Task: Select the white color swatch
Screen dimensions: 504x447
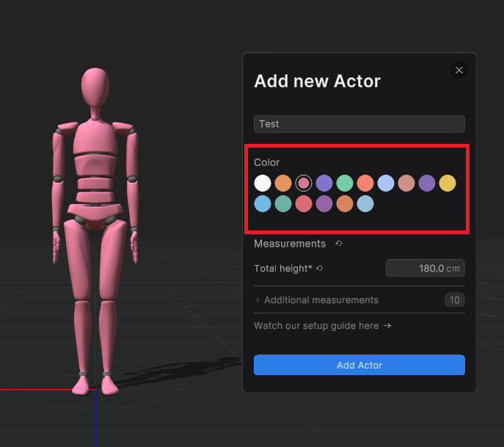Action: 263,183
